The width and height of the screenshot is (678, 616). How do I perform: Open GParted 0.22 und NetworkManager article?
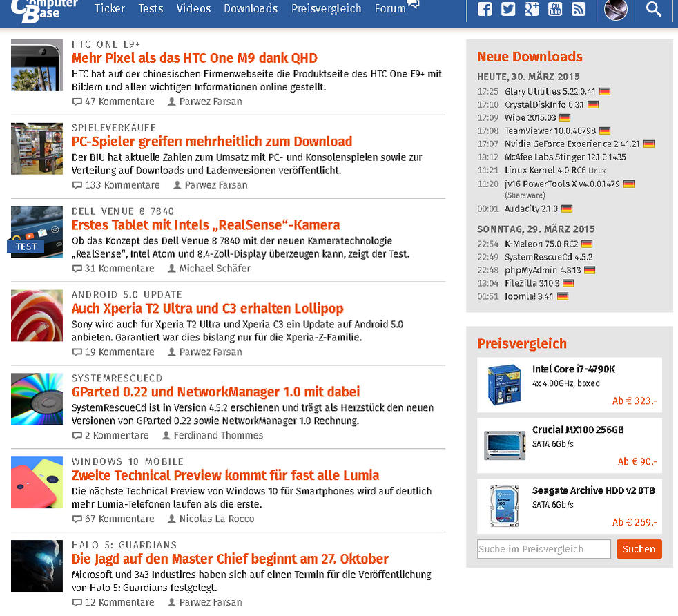click(x=215, y=392)
